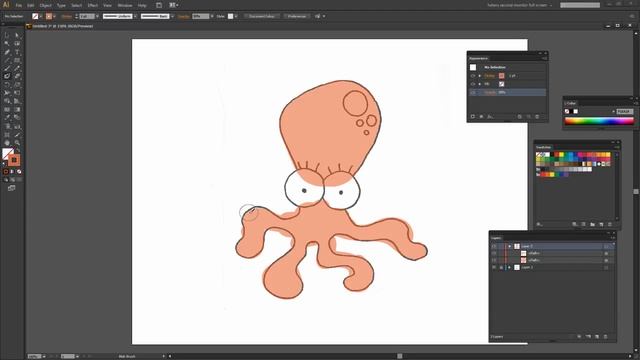Open opacity value dropdown in control bar
Viewport: 640px width, 360px height.
tap(212, 16)
